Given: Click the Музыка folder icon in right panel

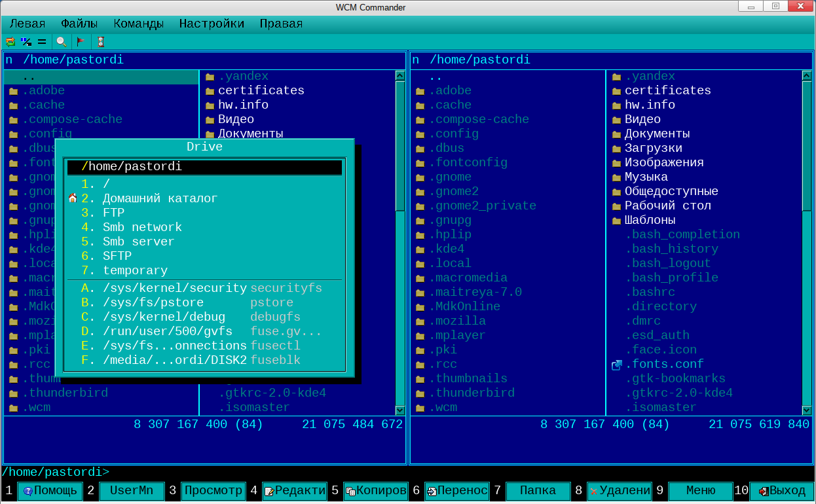Looking at the screenshot, I should [616, 177].
